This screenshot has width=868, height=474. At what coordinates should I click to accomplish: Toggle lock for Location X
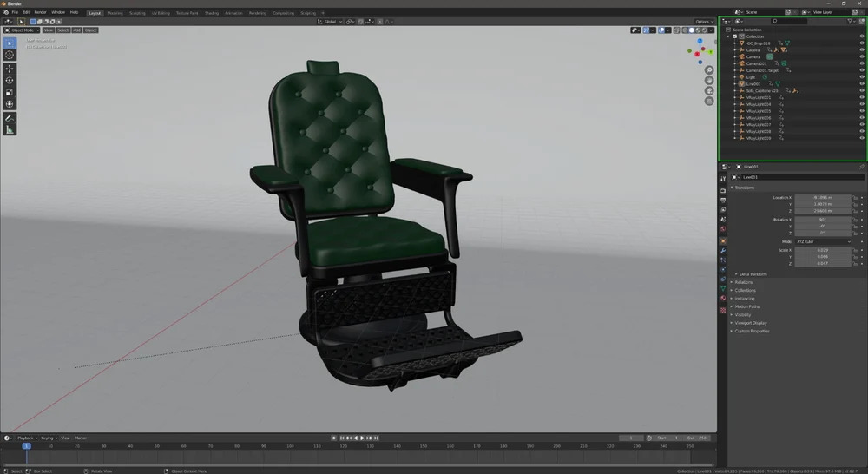[x=855, y=198]
